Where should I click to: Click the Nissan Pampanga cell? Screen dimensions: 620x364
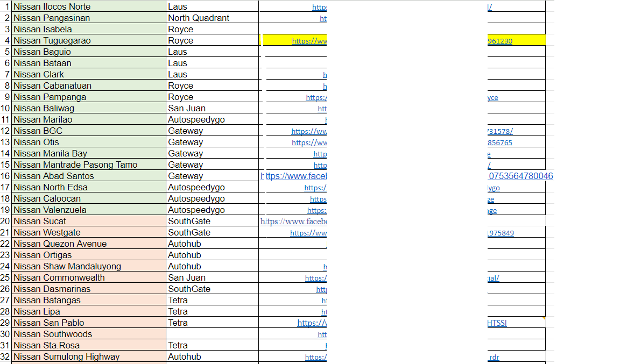pos(89,97)
